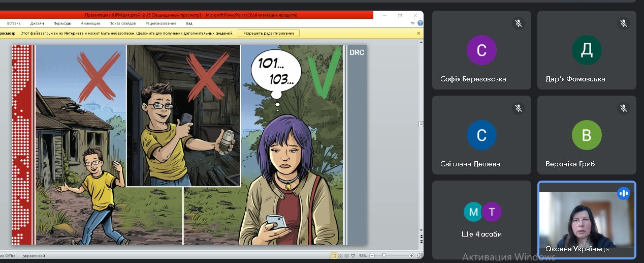This screenshot has width=644, height=263.
Task: Click the 54% zoom level value
Action: click(x=363, y=255)
